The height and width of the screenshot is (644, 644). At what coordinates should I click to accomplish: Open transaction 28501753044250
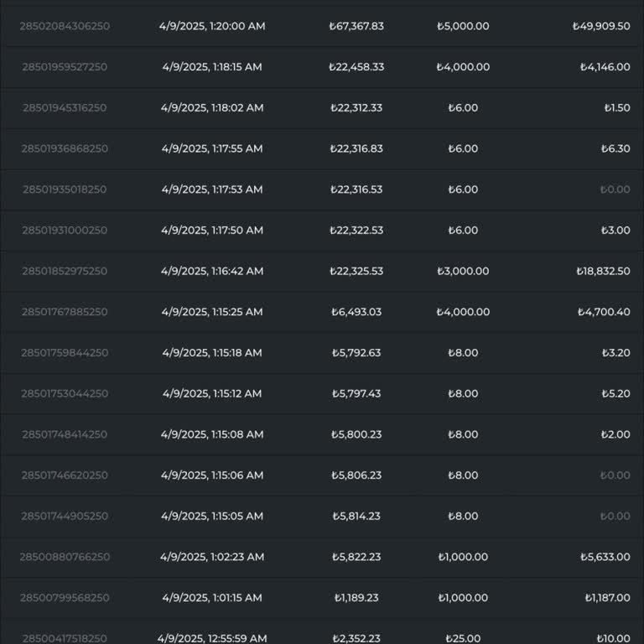[x=65, y=394]
